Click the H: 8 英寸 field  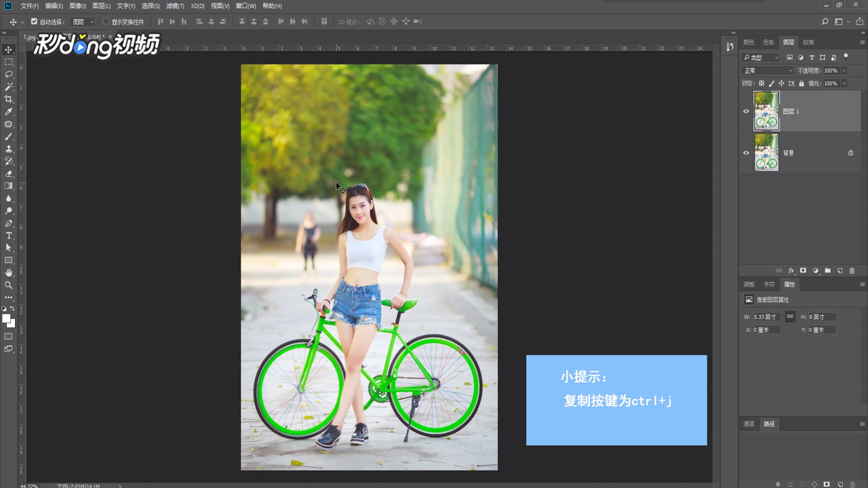coord(821,317)
